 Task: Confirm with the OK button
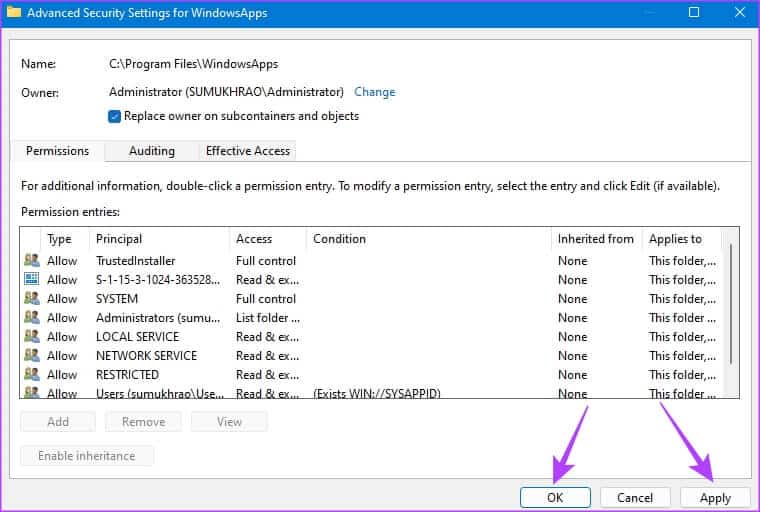click(x=555, y=498)
